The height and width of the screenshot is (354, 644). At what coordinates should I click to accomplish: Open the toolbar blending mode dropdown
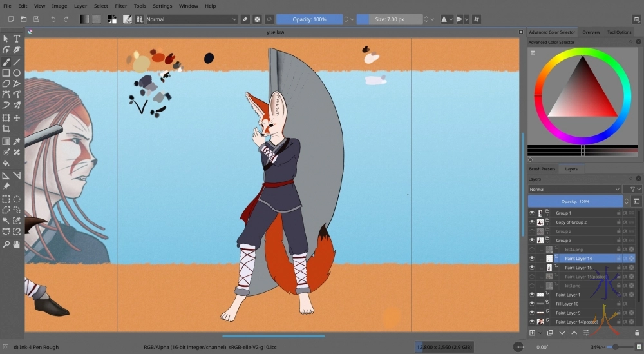192,19
